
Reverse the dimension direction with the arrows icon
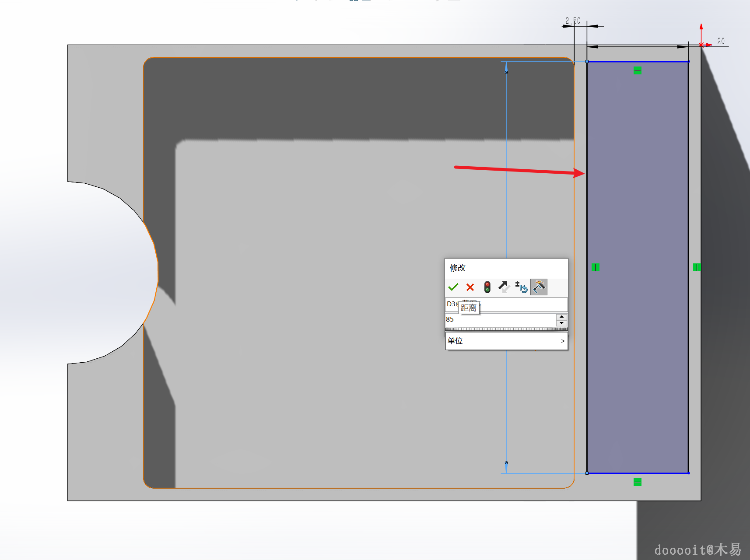[504, 287]
